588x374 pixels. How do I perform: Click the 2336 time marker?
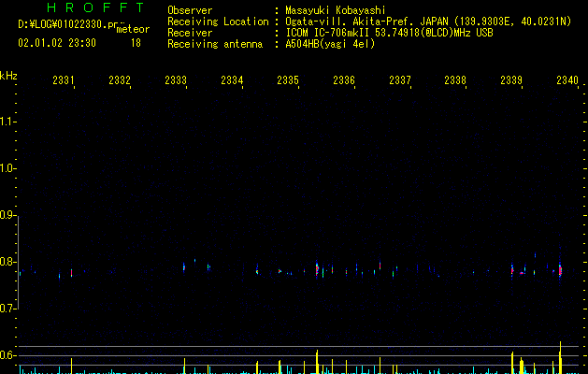(344, 80)
